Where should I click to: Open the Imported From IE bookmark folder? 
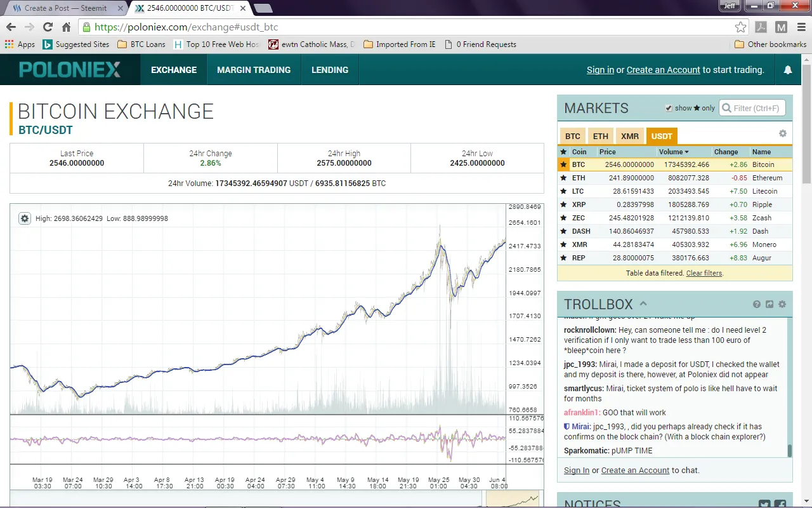coord(400,44)
